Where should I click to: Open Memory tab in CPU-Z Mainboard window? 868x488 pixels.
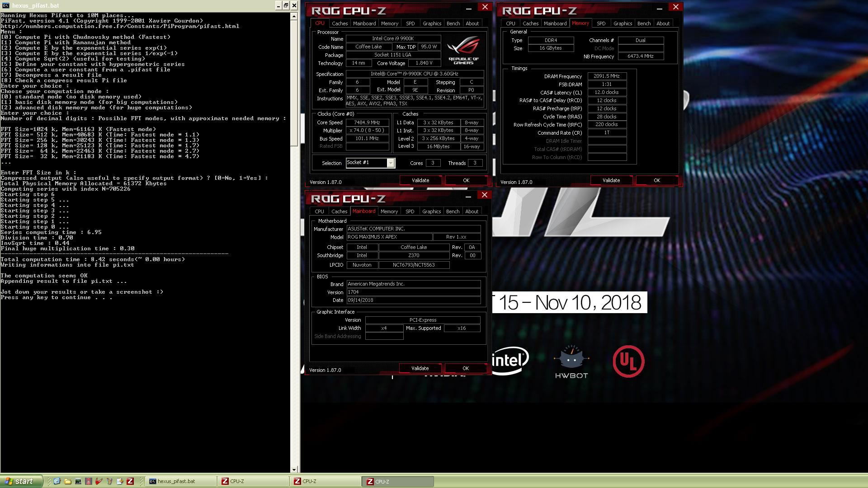(389, 211)
